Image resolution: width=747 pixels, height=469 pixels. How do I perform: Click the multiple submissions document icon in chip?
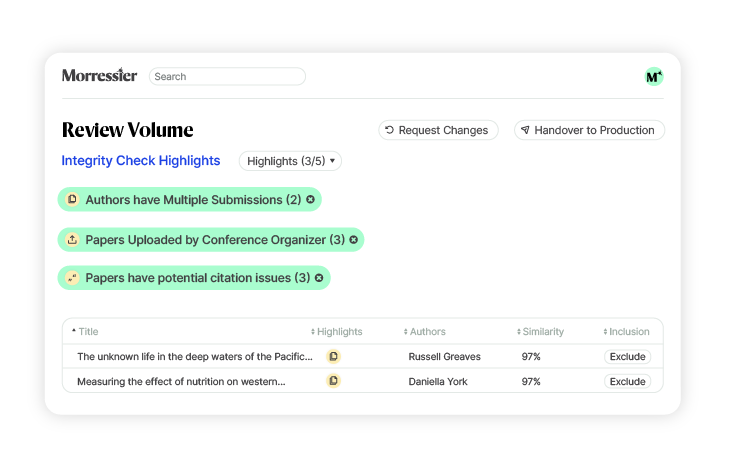point(72,199)
